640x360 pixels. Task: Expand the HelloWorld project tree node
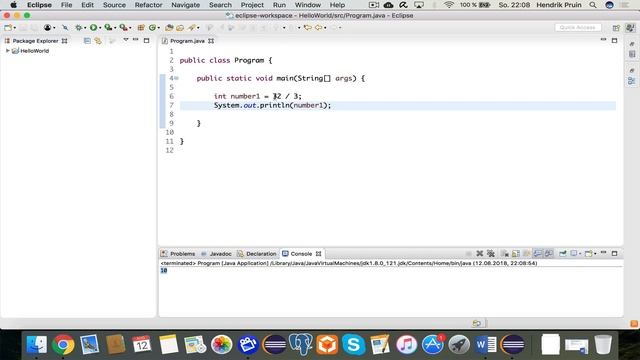(7, 51)
